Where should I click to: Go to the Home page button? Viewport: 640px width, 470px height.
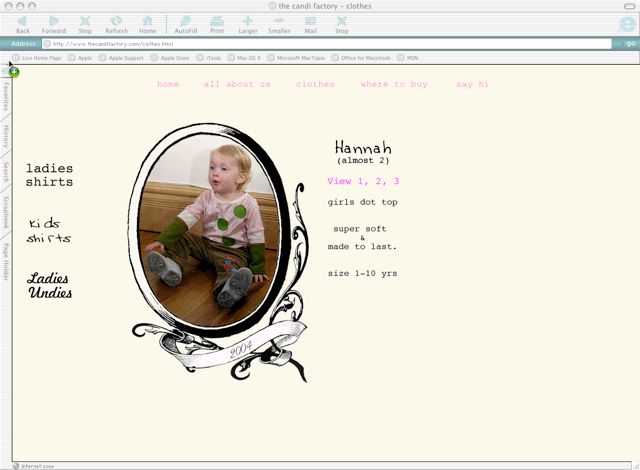[147, 24]
